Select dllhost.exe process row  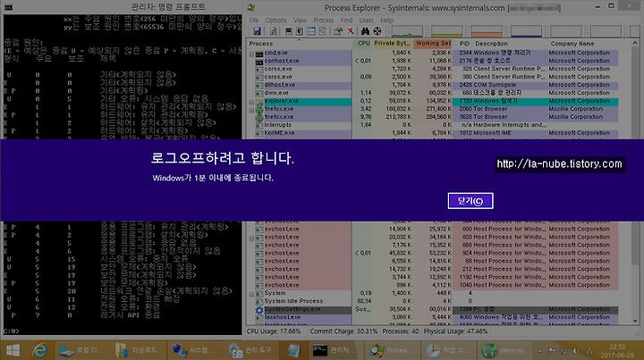point(433,85)
